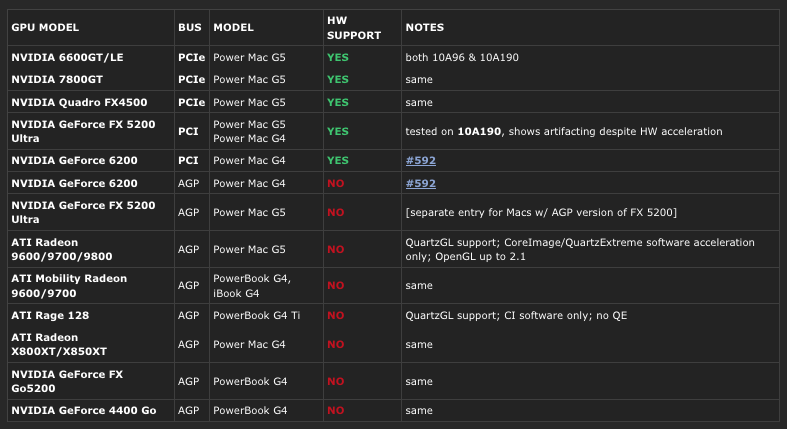Click the ATI Radeon X800XT/X850XT cell
Screen dimensions: 787x429
[x=58, y=344]
